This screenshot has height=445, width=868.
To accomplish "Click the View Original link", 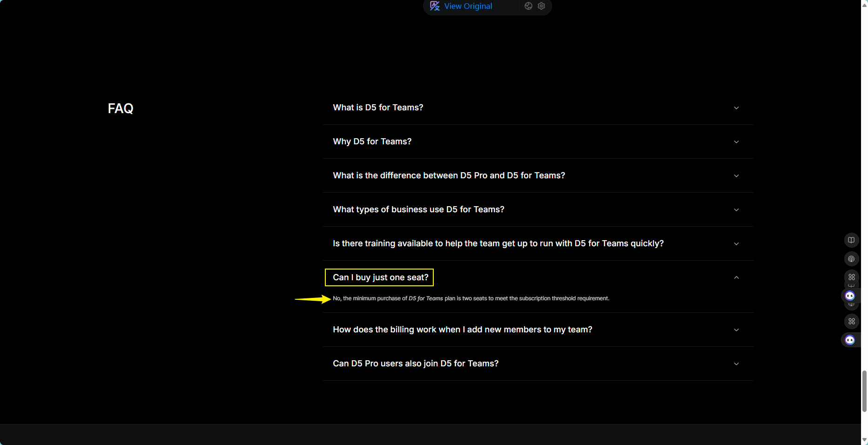I will click(468, 6).
